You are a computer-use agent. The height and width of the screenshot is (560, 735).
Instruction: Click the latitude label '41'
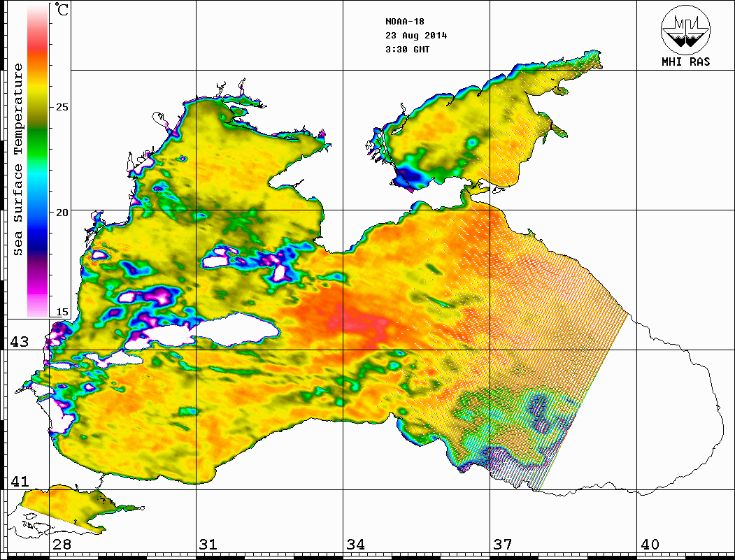click(20, 481)
